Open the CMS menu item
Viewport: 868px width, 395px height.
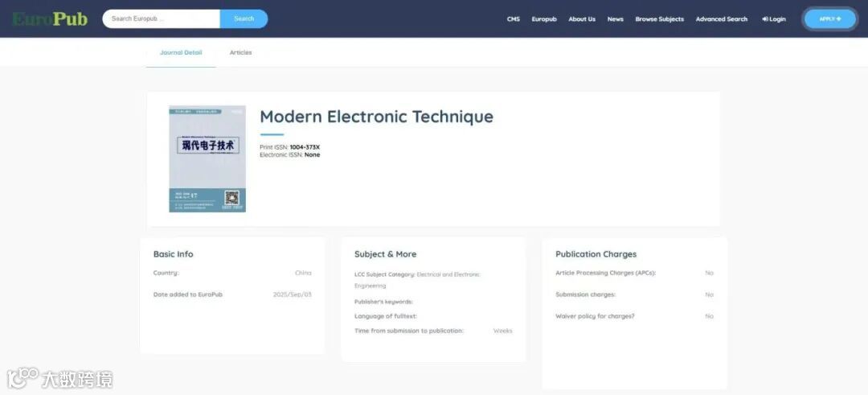[513, 19]
